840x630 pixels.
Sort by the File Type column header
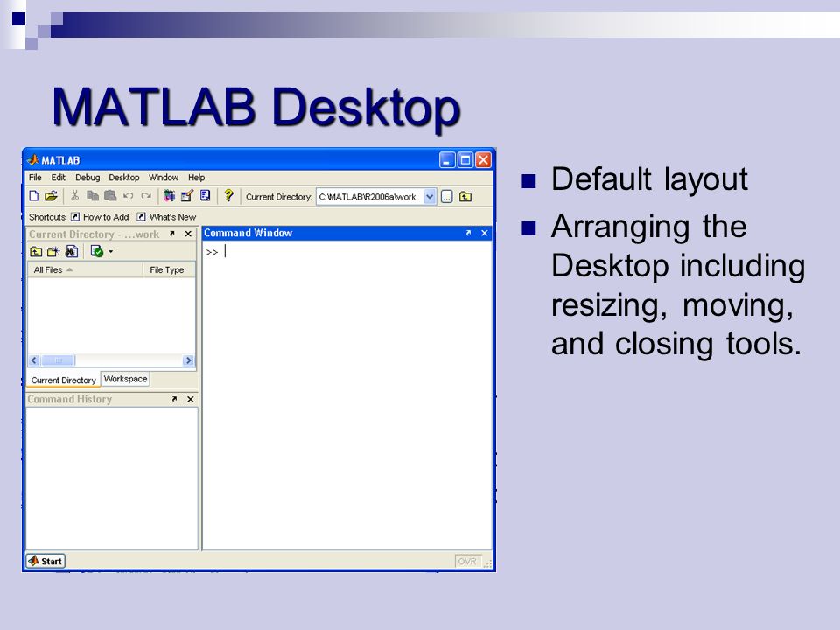pyautogui.click(x=169, y=270)
